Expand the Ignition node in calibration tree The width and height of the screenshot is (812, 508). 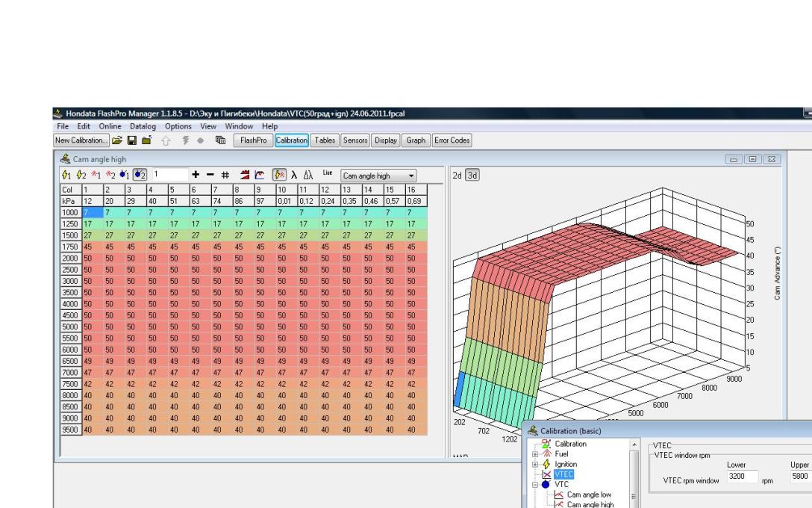click(x=535, y=465)
